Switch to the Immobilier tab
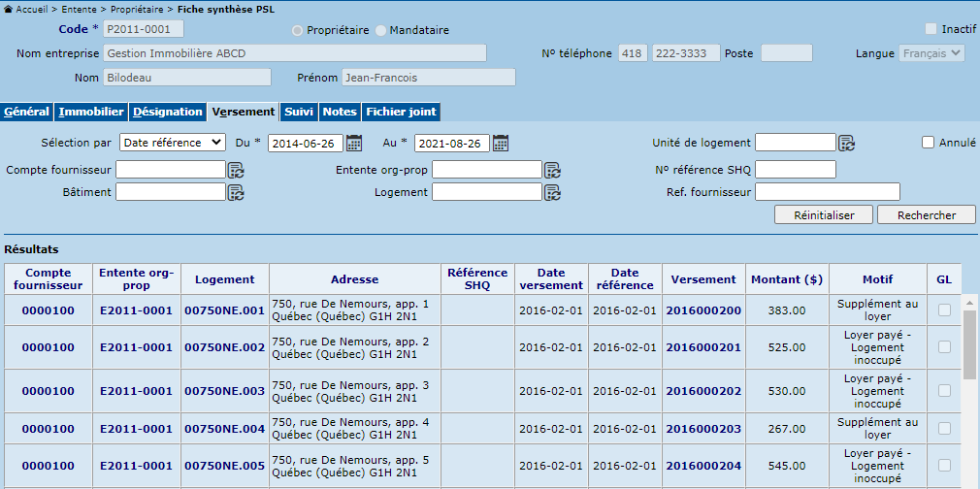This screenshot has height=489, width=980. [91, 112]
